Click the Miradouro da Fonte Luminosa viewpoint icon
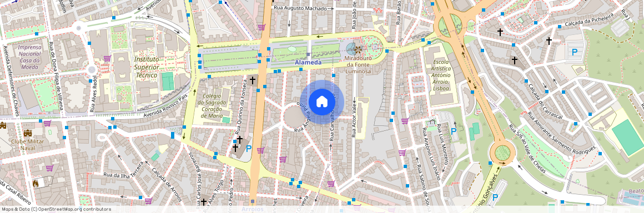The width and height of the screenshot is (644, 213). point(358,50)
